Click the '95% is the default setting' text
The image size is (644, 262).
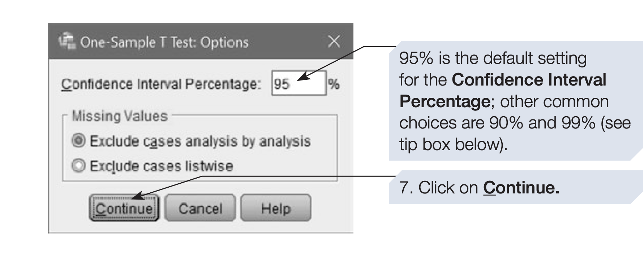point(493,58)
